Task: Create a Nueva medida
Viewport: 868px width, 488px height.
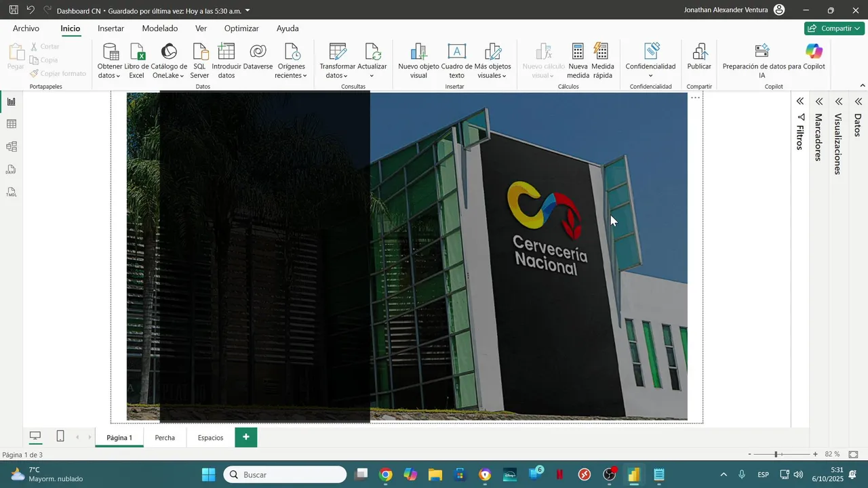Action: point(578,61)
